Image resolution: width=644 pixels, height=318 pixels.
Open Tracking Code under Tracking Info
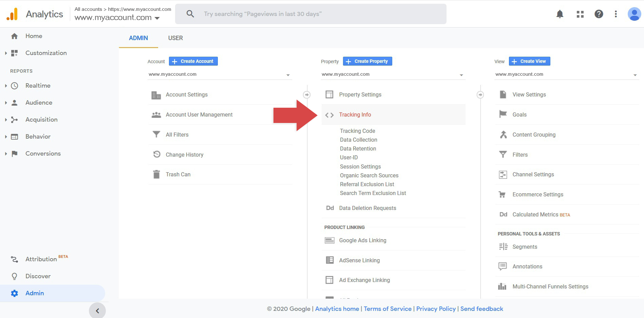pyautogui.click(x=358, y=131)
